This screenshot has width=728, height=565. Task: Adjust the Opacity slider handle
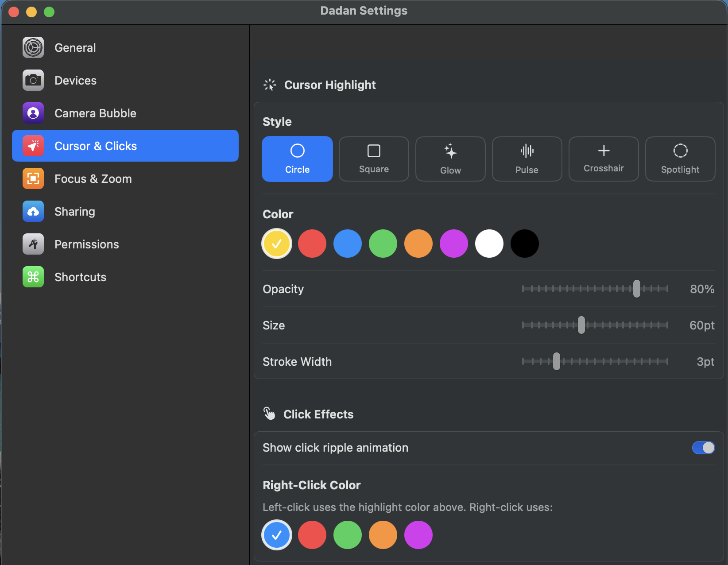pos(636,289)
